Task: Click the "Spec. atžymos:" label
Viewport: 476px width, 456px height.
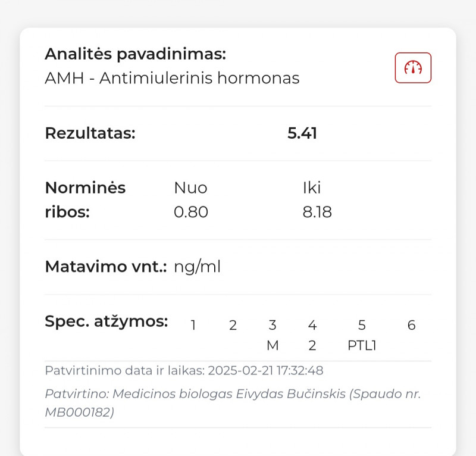Action: point(106,321)
